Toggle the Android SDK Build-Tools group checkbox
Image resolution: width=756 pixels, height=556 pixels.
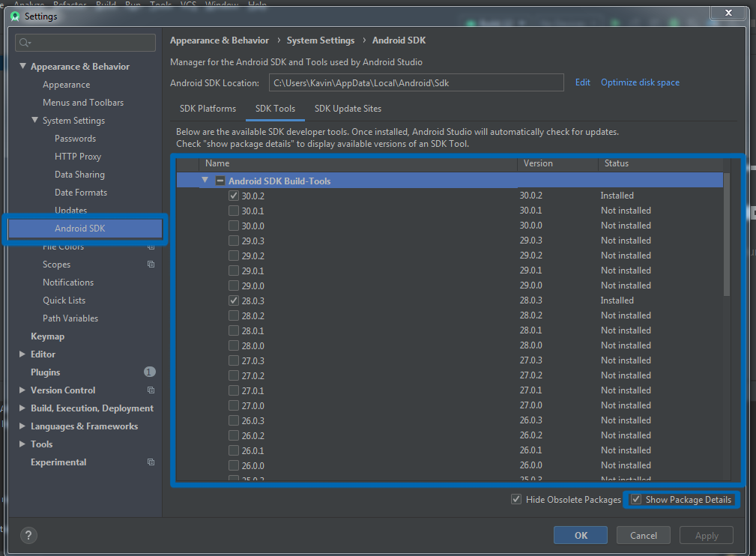[220, 181]
